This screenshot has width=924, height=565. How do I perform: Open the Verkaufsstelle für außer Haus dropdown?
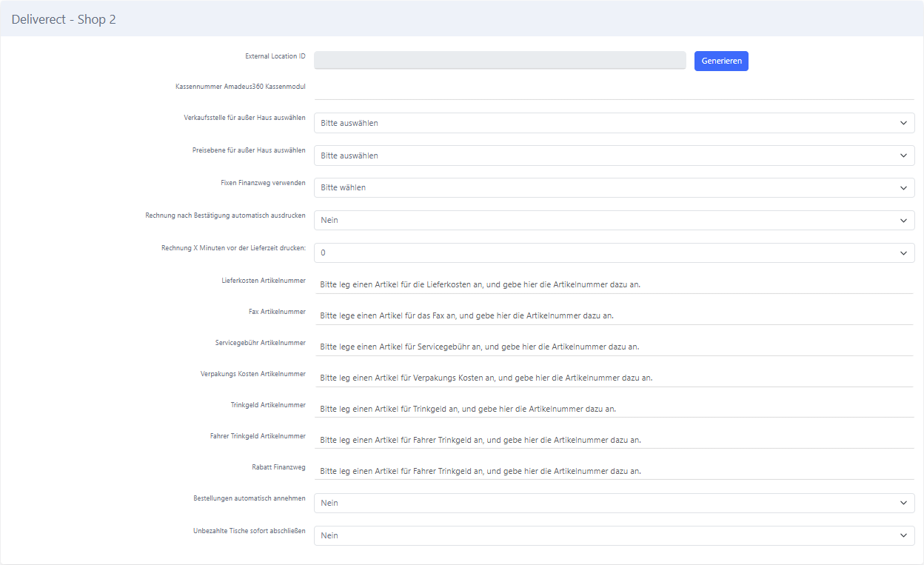pyautogui.click(x=615, y=123)
